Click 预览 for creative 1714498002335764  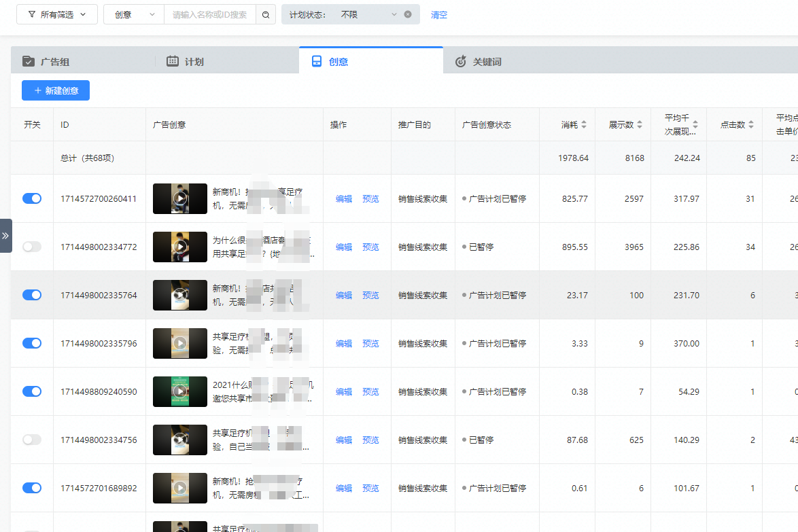click(370, 296)
